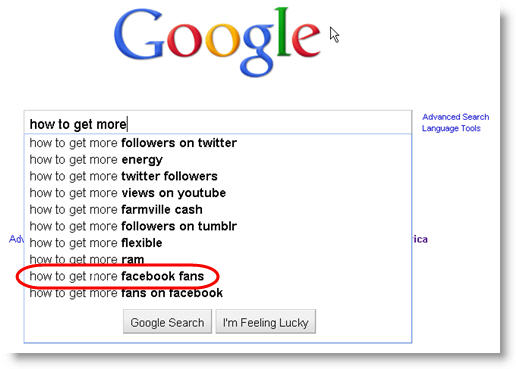Select 'followers on tumblr' suggestion
This screenshot has width=516, height=369.
(x=218, y=226)
